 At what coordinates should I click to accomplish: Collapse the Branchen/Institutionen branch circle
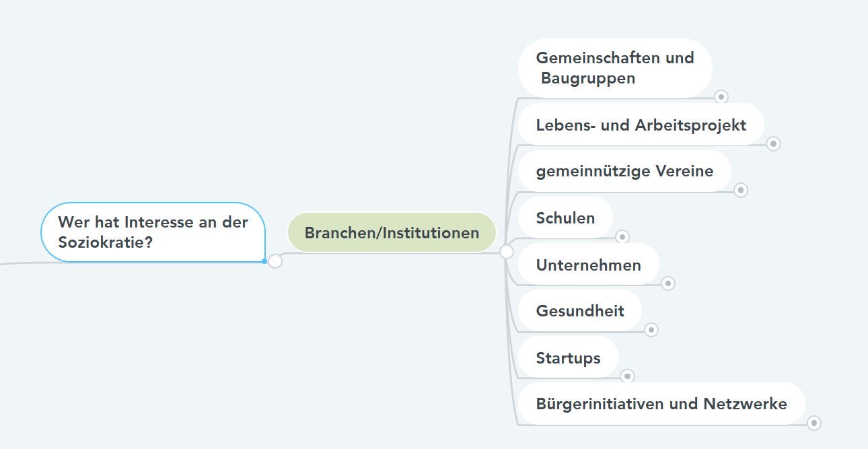[x=507, y=252]
